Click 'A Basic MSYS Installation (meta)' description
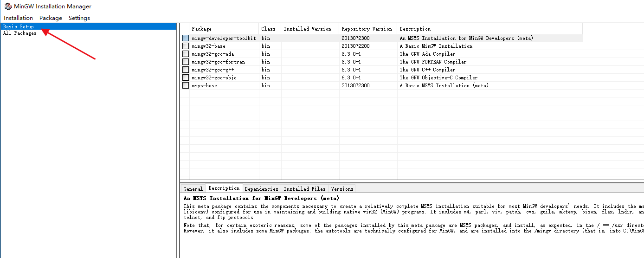Screen dimensions: 644x258 click(x=444, y=85)
